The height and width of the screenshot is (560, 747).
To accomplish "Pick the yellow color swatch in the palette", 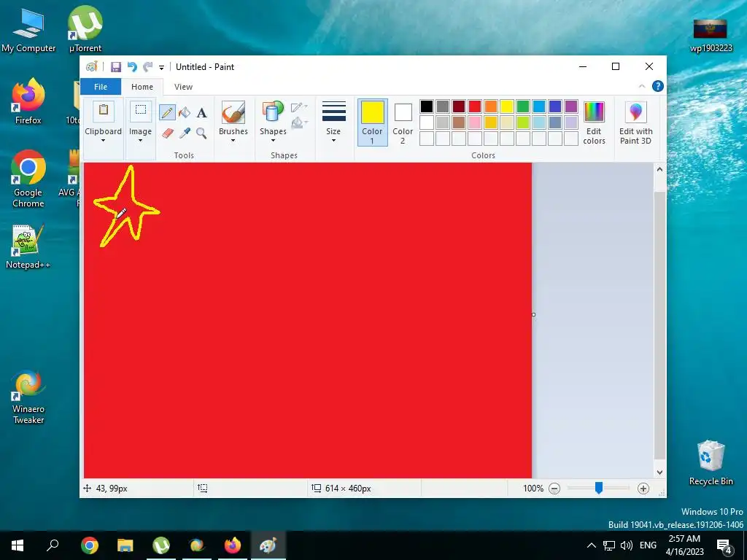I will click(x=507, y=106).
